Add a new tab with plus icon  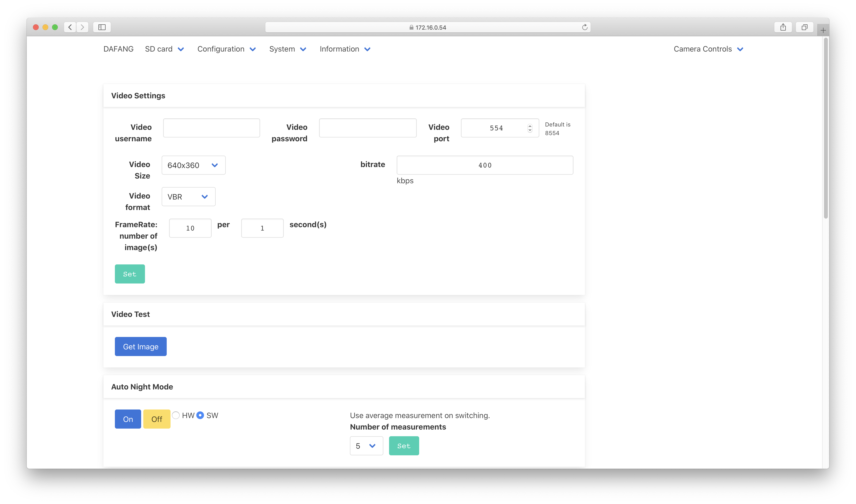click(x=823, y=31)
